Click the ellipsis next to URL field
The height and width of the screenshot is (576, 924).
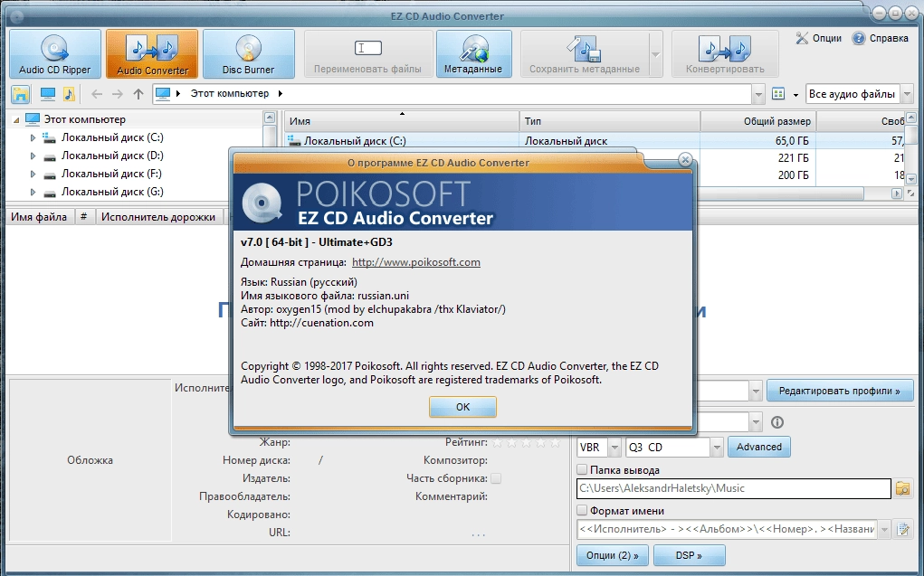point(478,534)
